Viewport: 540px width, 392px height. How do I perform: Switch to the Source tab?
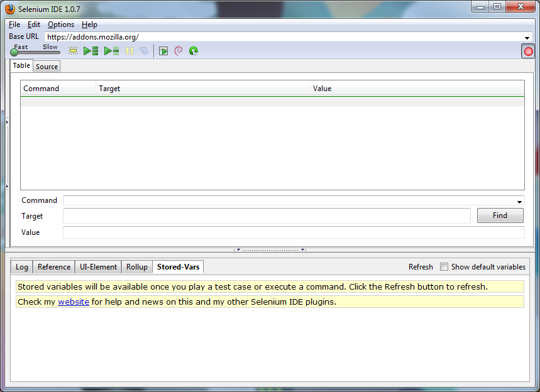(47, 67)
